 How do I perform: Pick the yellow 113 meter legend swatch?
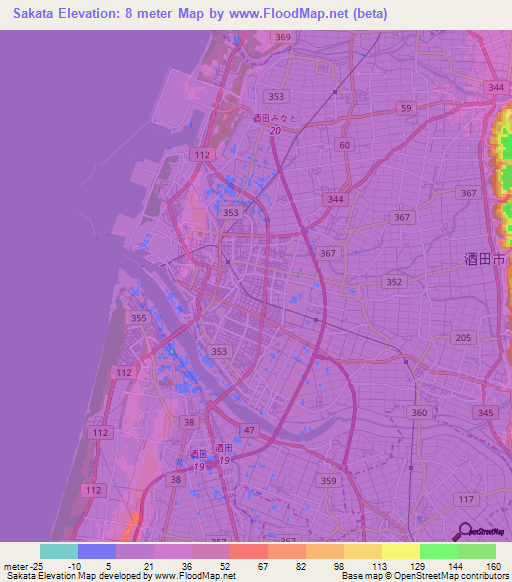(x=401, y=552)
